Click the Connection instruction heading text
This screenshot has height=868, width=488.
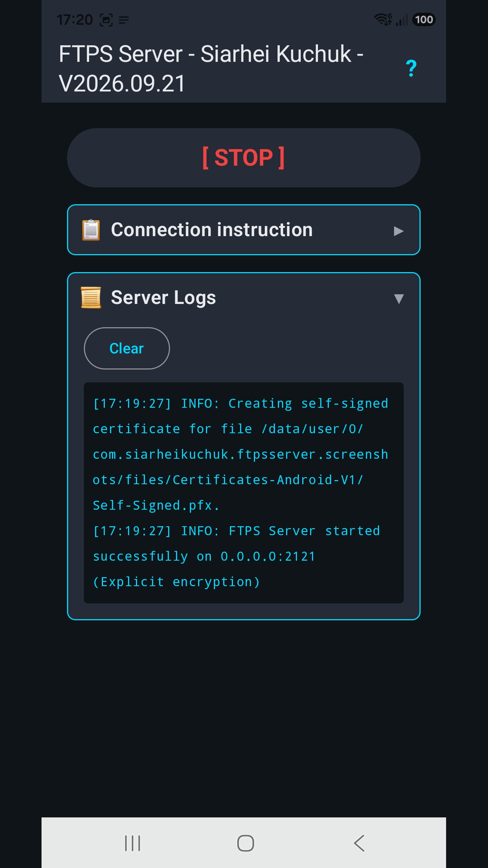point(212,230)
